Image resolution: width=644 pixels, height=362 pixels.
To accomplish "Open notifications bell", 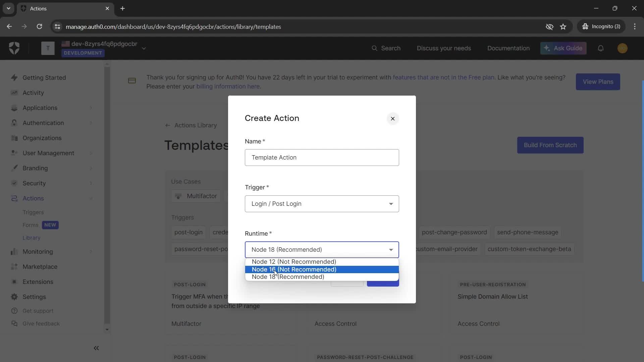I will 601,48.
